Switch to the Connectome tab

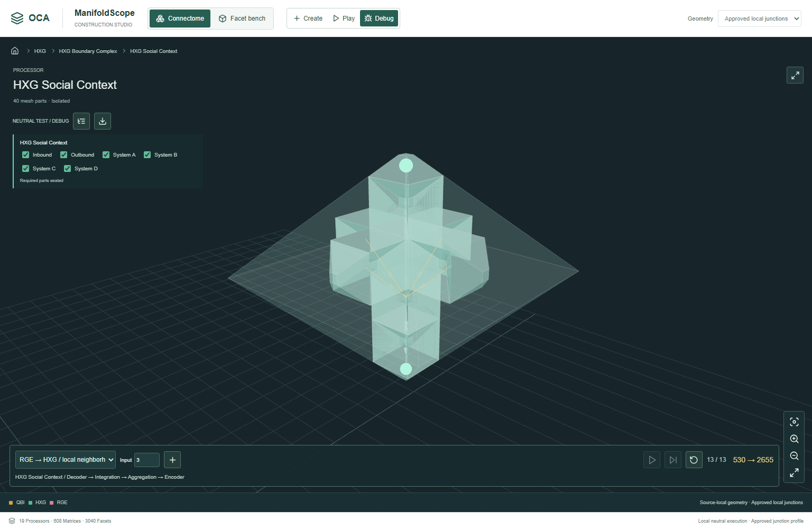click(x=180, y=19)
